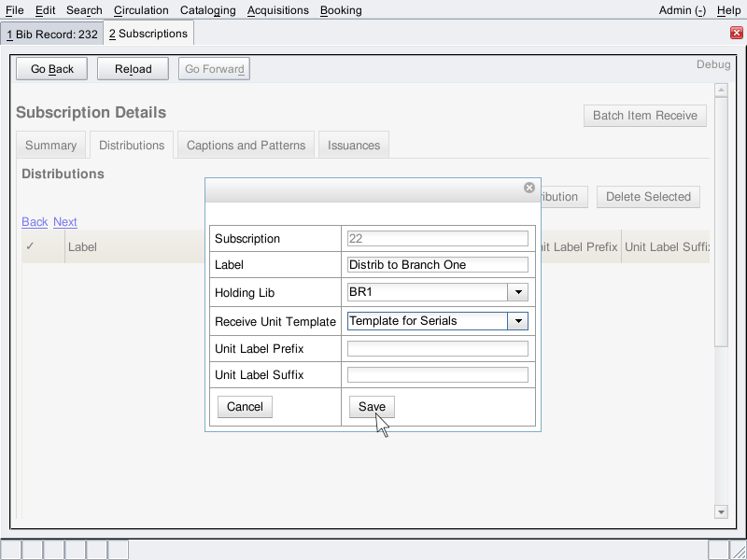747x560 pixels.
Task: Select the Bib Record: 232 tab
Action: pos(51,34)
